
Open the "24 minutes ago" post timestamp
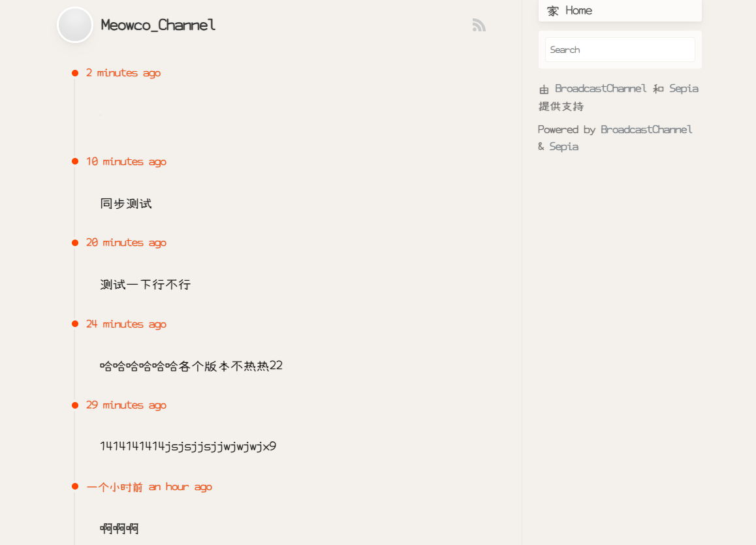[x=126, y=324]
